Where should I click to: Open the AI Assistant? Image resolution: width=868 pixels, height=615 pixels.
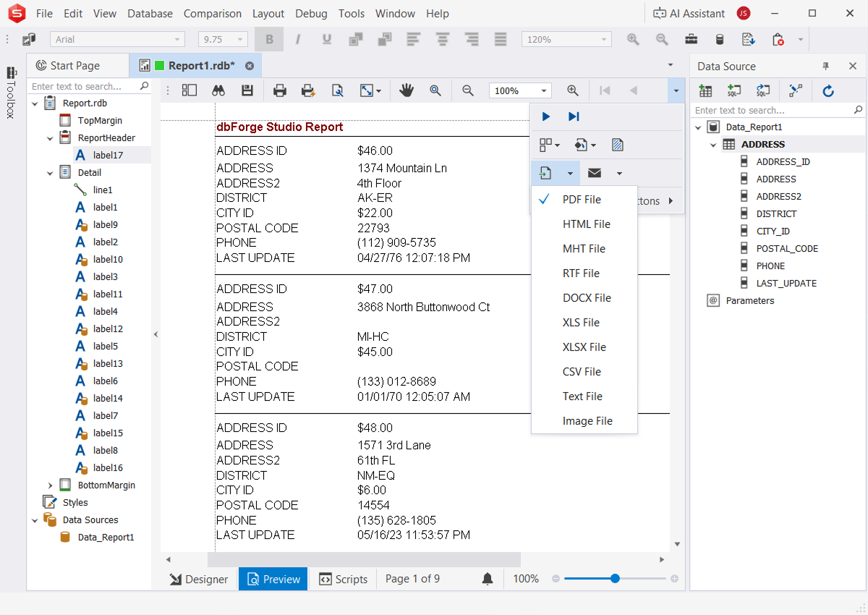pos(688,13)
